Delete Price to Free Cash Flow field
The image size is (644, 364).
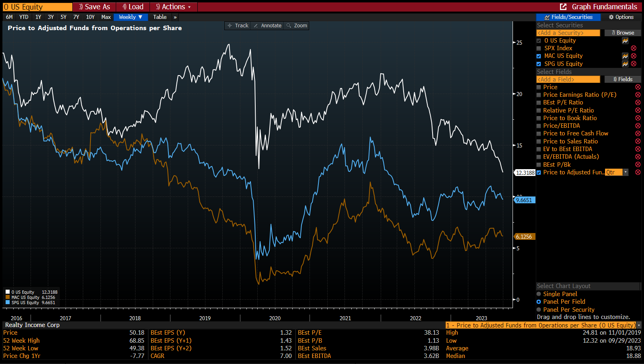coord(638,133)
